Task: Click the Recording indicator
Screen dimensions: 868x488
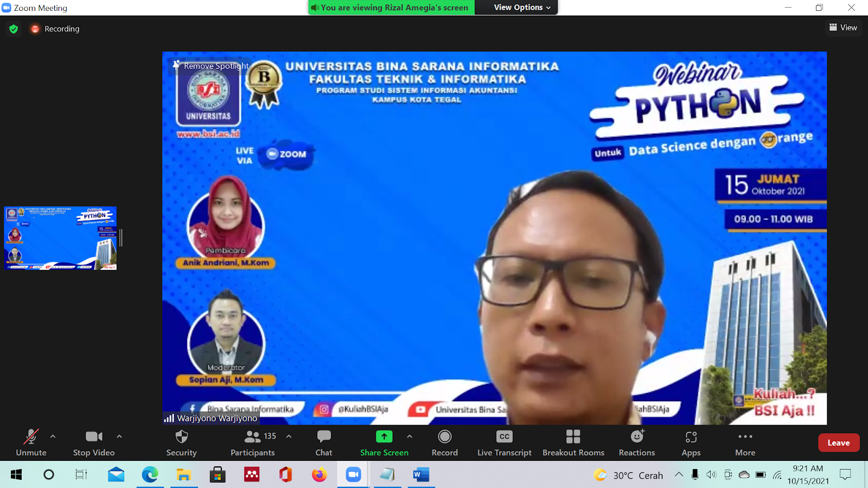Action: 55,29
